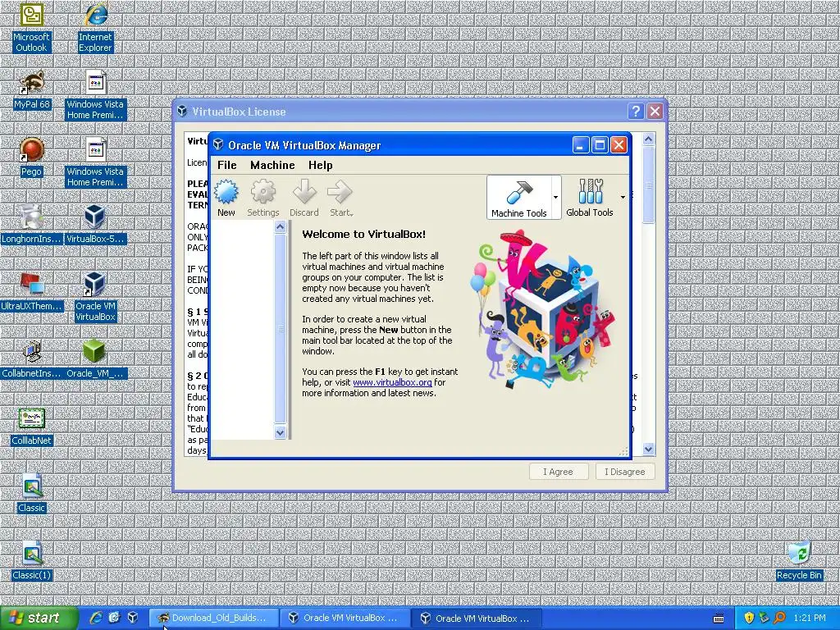Click the VM list scroll up arrow
Image resolution: width=840 pixels, height=630 pixels.
pos(280,227)
